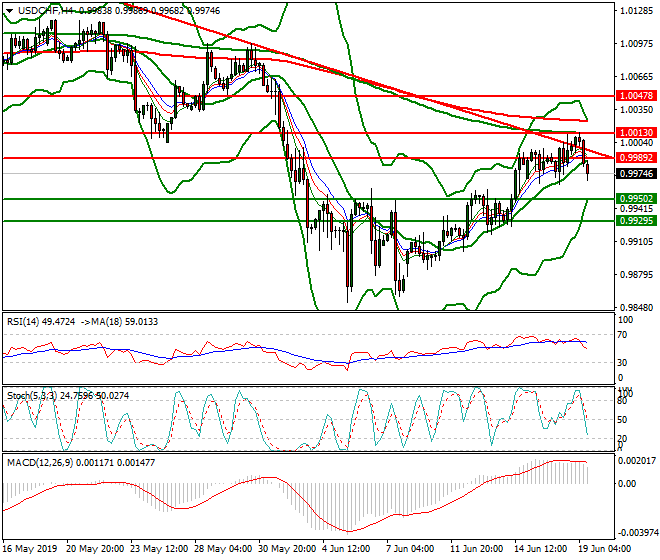This screenshot has height=560, width=660.
Task: Click the MA(18) 59.0133 value text
Action: click(x=125, y=322)
